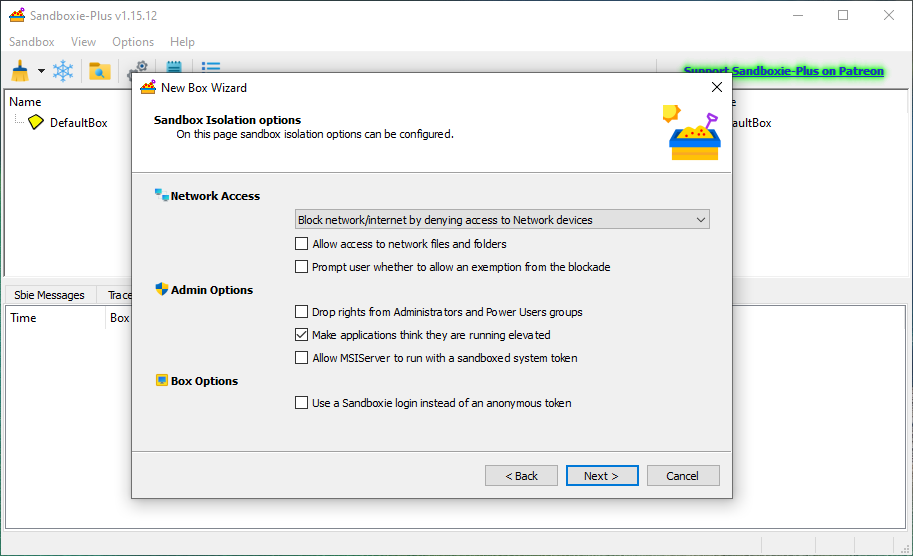Click the Next button in the wizard

click(x=602, y=476)
